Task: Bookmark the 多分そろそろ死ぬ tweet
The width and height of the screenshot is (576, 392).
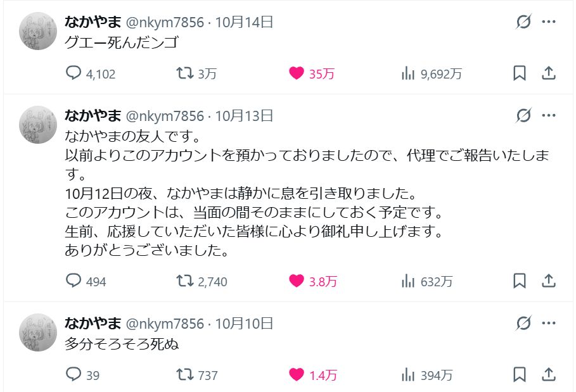Action: (520, 375)
